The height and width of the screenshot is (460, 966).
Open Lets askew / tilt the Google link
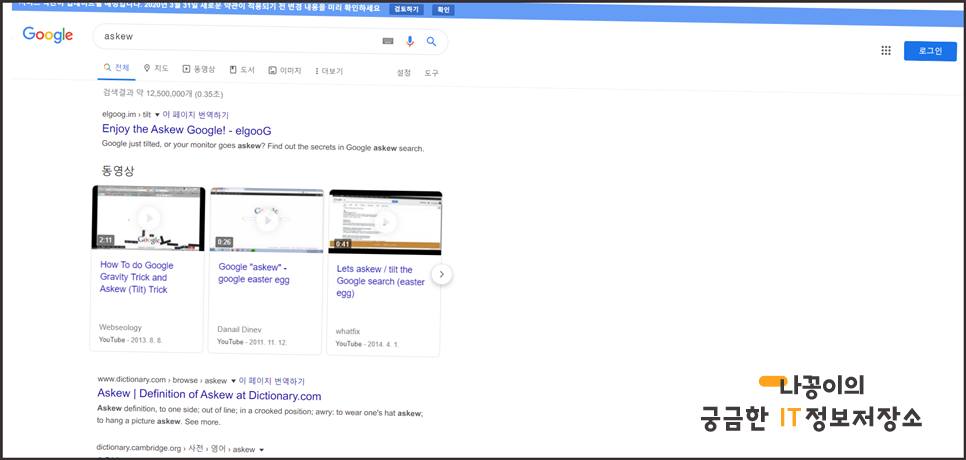coord(381,281)
